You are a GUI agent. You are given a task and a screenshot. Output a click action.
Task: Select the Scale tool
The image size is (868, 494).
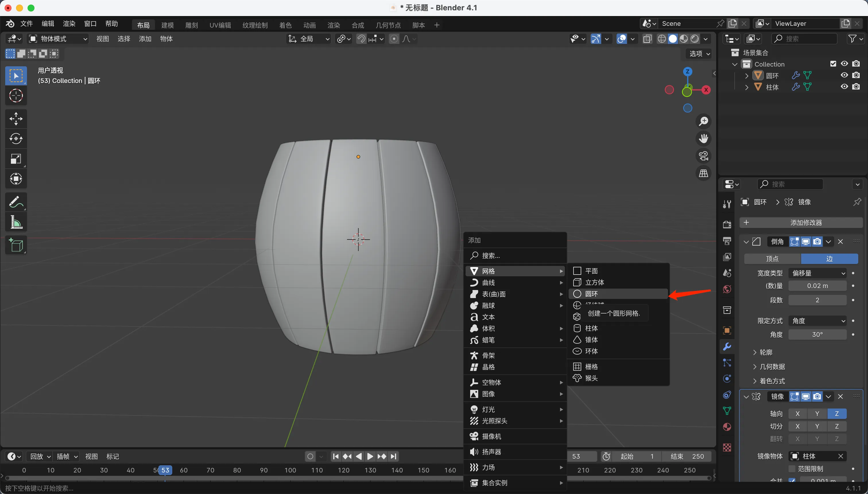[16, 159]
